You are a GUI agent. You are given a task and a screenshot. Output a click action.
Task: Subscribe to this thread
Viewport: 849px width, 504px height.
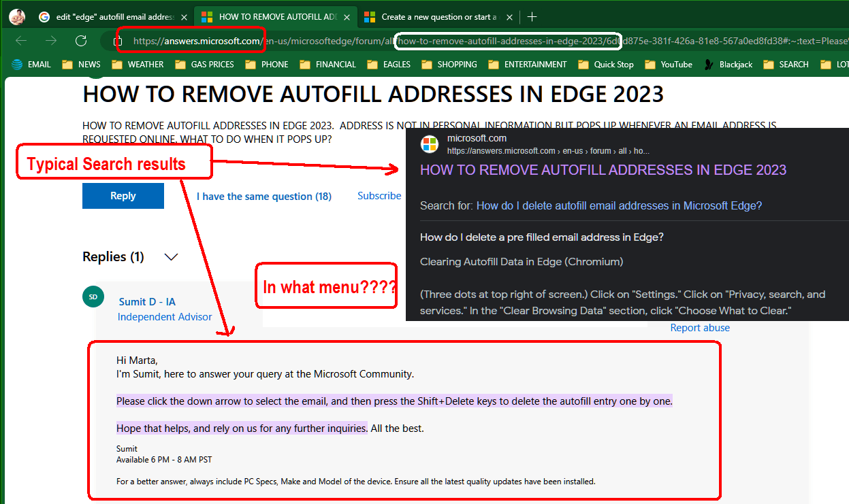click(x=379, y=196)
